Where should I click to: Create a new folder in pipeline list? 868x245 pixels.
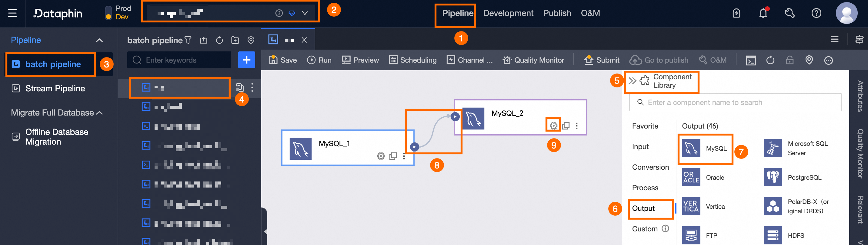(x=235, y=40)
